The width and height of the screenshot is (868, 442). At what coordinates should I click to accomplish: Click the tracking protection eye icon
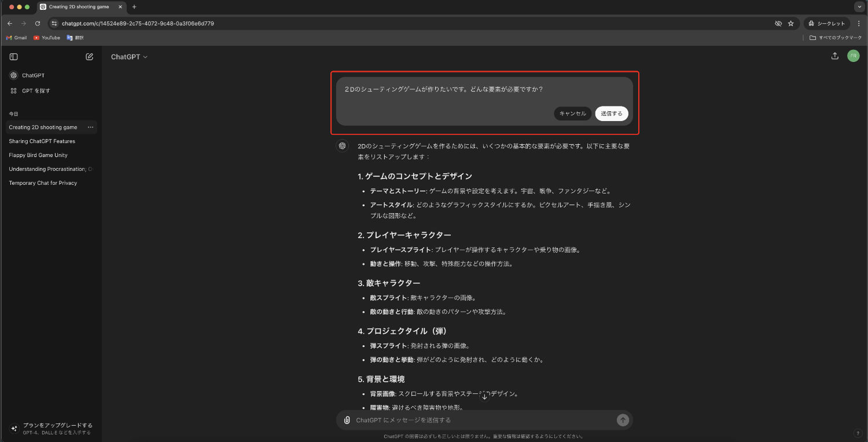tap(778, 24)
